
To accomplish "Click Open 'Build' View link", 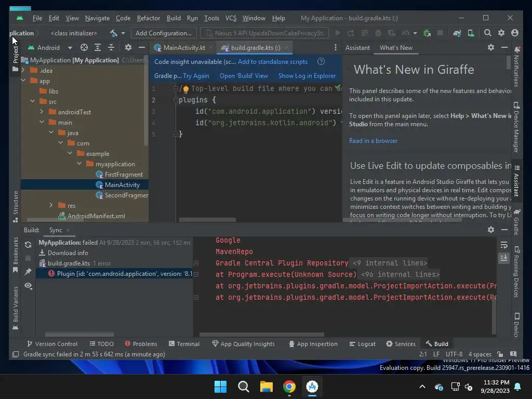I will click(244, 76).
